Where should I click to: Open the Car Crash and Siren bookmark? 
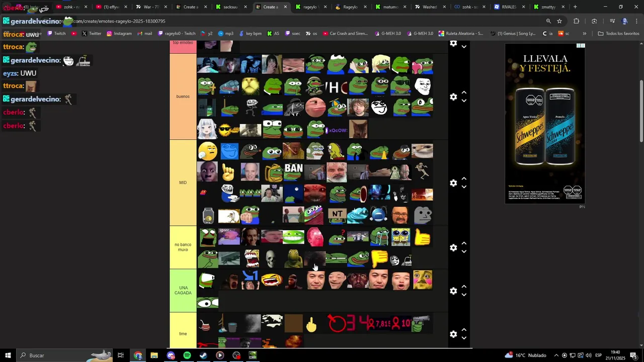[x=345, y=34]
